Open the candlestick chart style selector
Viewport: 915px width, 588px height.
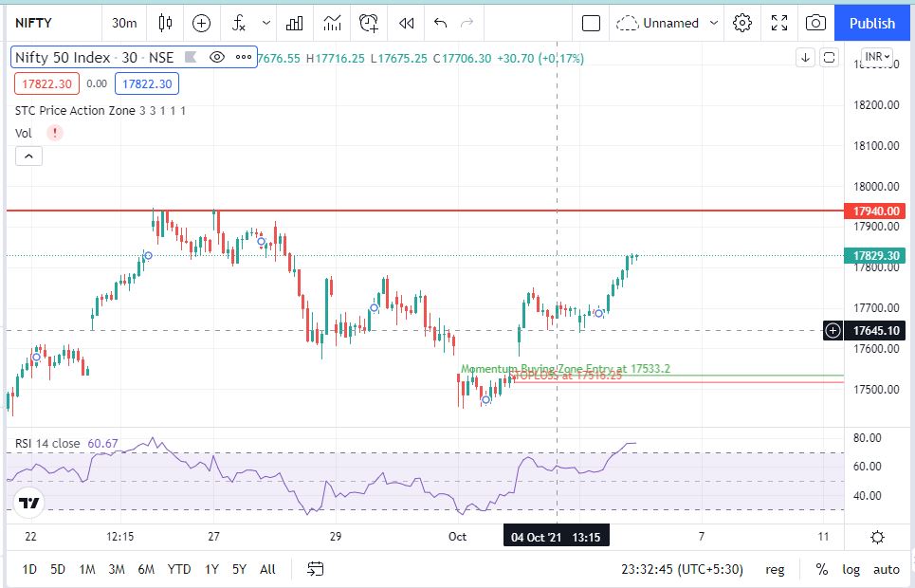pyautogui.click(x=166, y=23)
